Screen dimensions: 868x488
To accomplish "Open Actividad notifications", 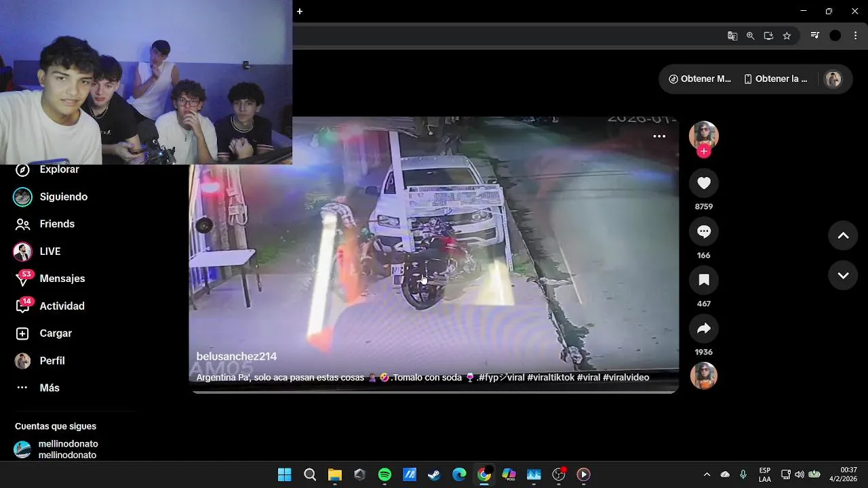I will click(50, 306).
